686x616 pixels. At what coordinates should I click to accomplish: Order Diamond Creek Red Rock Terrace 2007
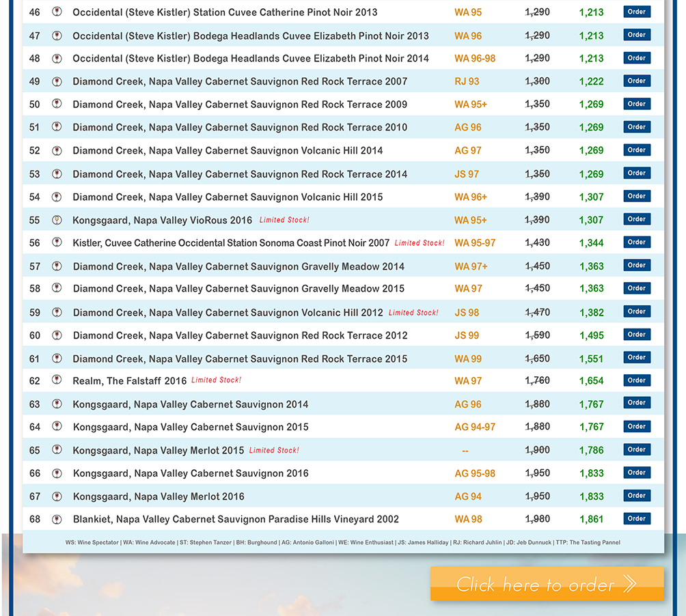[637, 81]
